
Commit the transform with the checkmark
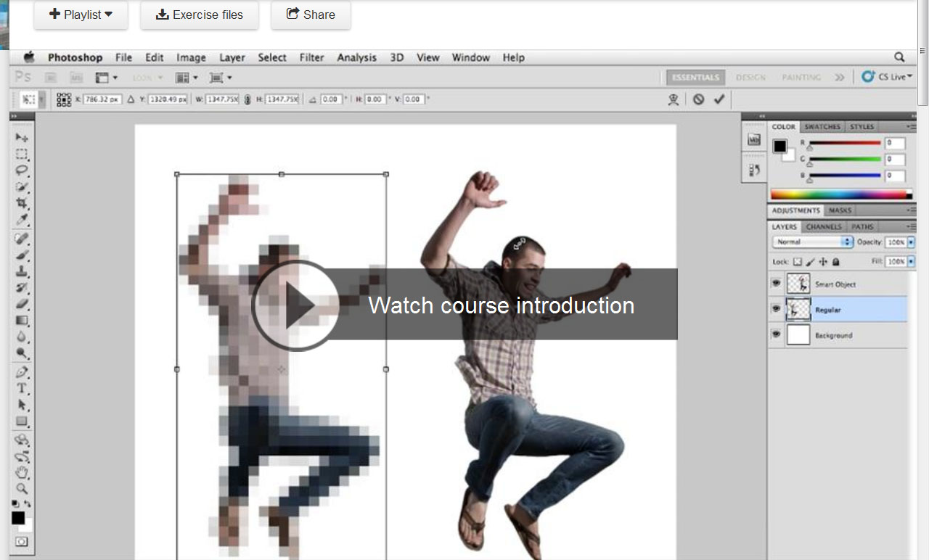point(719,99)
